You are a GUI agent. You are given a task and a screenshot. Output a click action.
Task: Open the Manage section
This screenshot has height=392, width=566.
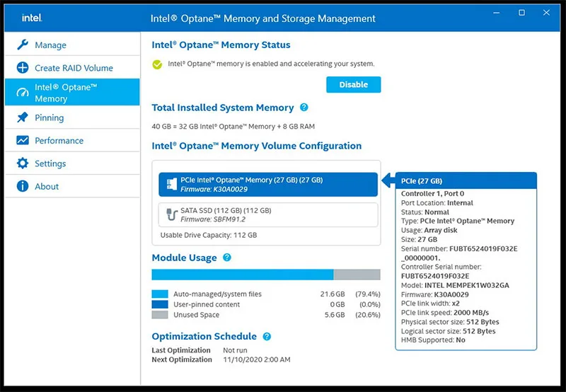tap(72, 45)
